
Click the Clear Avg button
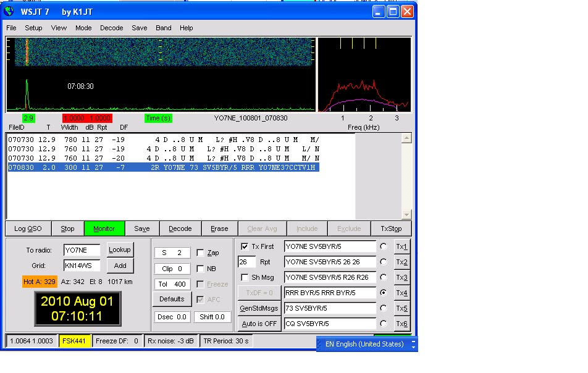262,228
